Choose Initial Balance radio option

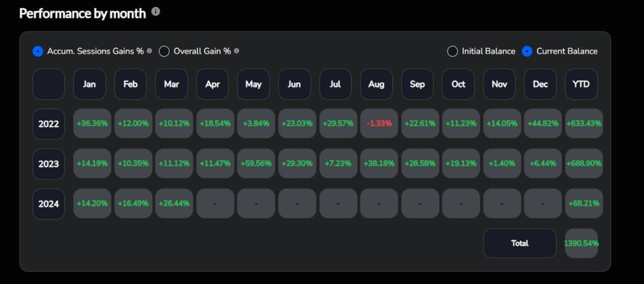[x=452, y=51]
